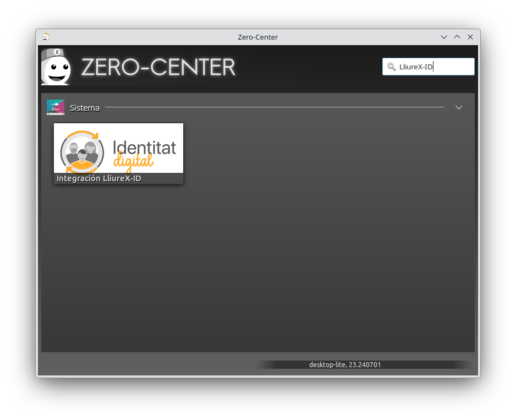
Task: Click the Zero-Center mascot logo in banner
Action: point(57,67)
